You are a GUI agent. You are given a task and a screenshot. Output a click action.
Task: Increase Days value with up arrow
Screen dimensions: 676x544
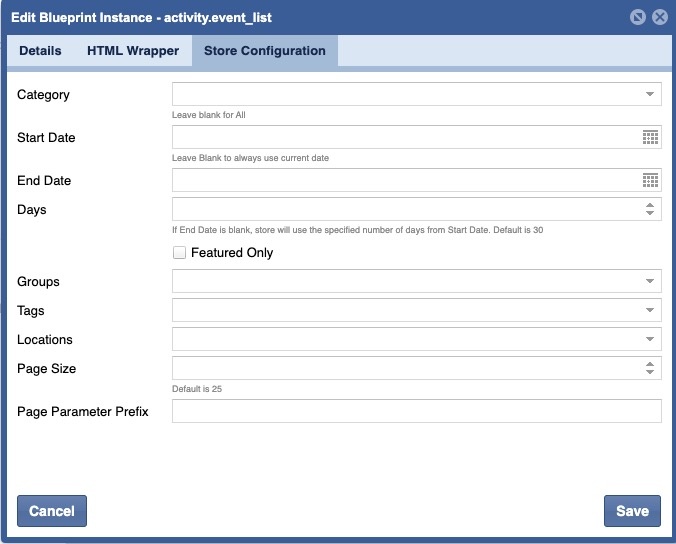click(x=650, y=205)
